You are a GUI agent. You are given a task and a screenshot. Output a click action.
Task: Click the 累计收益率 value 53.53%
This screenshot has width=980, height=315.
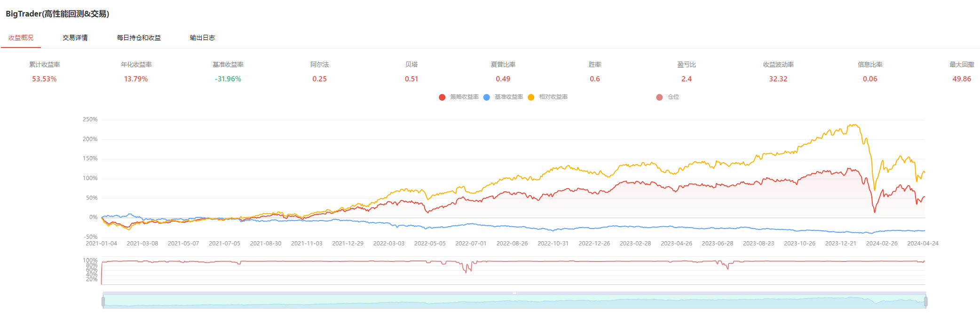(x=44, y=79)
